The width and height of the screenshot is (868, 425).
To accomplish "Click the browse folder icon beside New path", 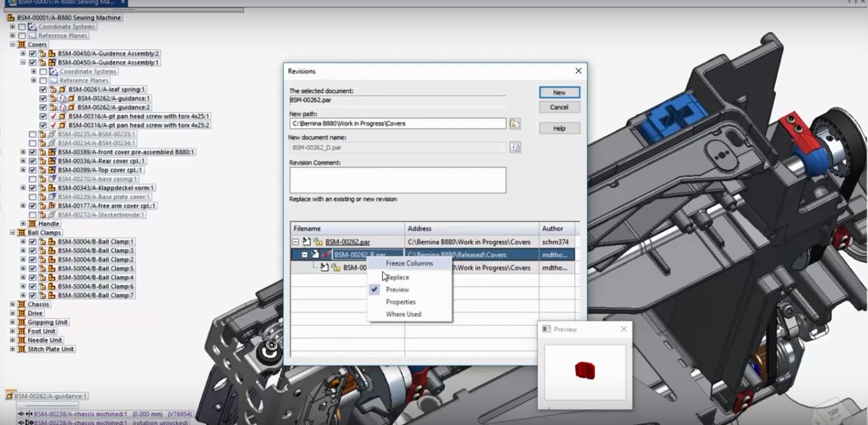I will tap(515, 123).
